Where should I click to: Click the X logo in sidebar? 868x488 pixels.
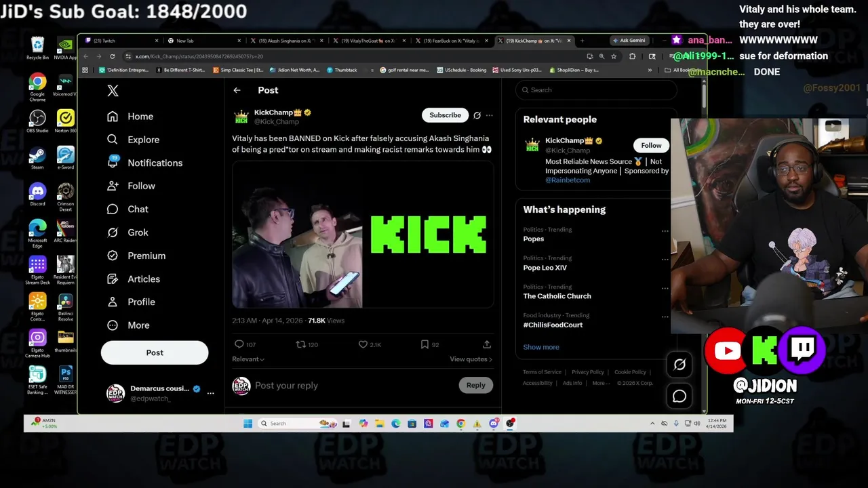113,90
